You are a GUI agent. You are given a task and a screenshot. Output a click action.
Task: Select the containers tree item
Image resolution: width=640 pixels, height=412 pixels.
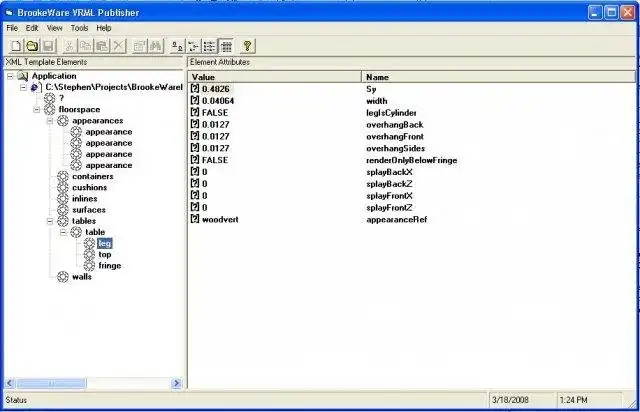click(x=93, y=176)
